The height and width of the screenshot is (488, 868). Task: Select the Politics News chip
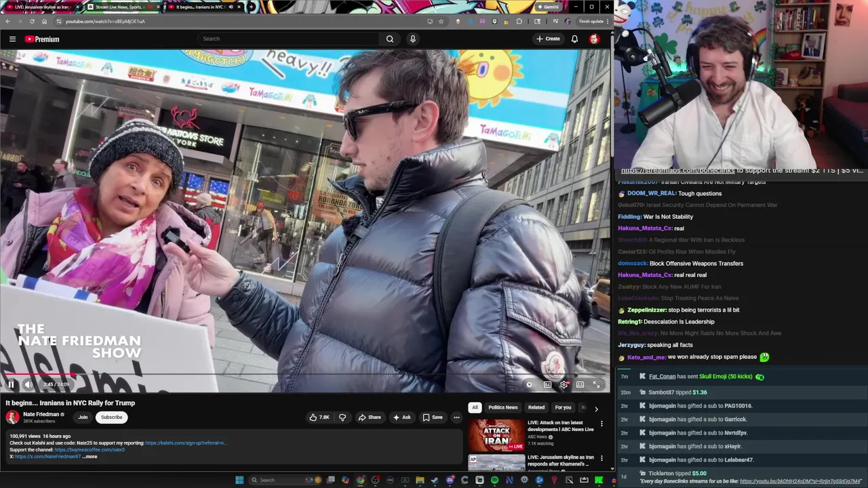tap(502, 407)
